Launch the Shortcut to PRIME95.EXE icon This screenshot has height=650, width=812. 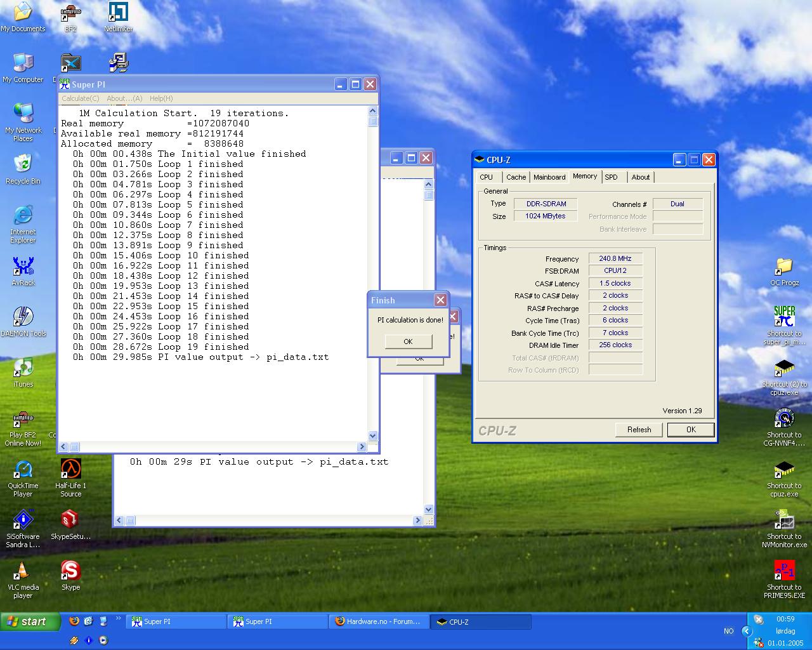click(x=785, y=580)
